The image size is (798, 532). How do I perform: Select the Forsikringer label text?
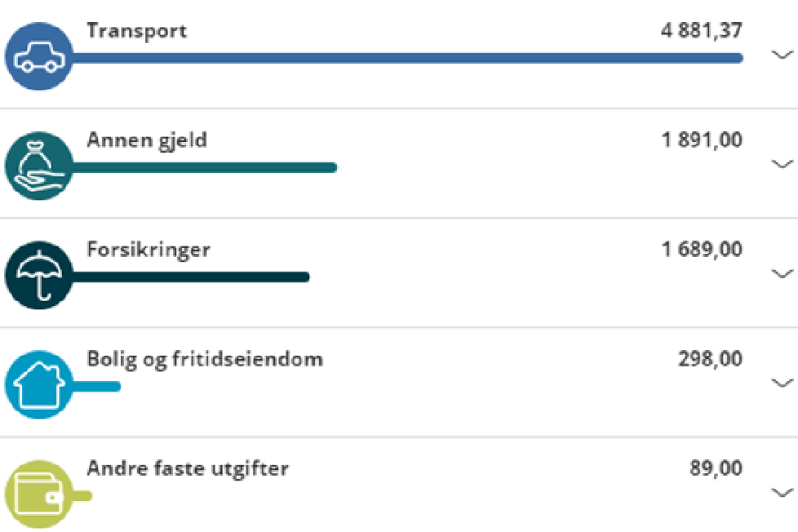tap(149, 250)
